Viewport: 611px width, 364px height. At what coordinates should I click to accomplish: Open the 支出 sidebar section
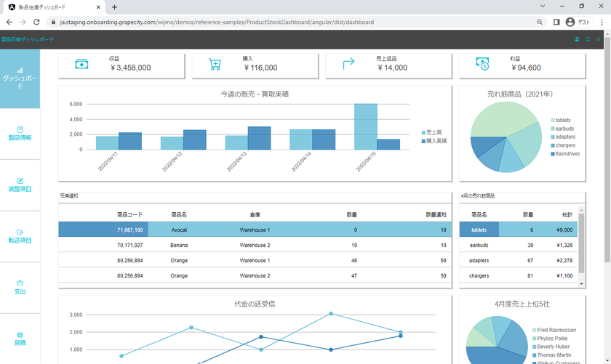(20, 288)
